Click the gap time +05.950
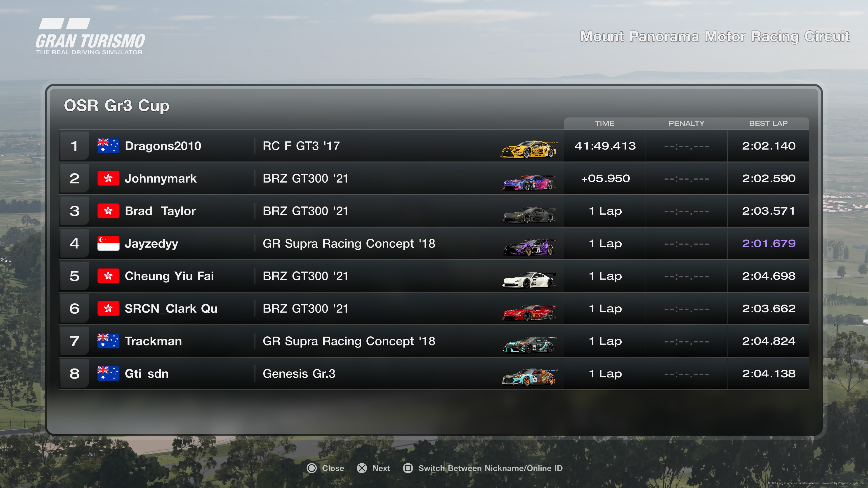Image resolution: width=868 pixels, height=488 pixels. click(605, 178)
